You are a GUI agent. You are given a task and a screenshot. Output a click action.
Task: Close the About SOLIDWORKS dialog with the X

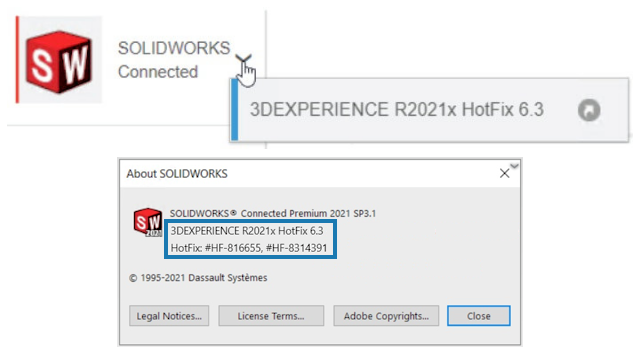pos(504,173)
